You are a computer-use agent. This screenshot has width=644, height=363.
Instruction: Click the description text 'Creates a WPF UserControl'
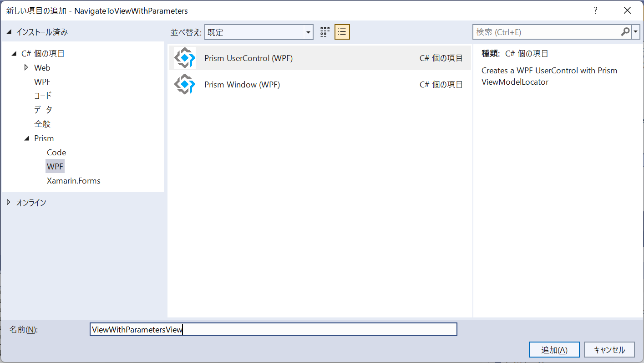point(549,76)
